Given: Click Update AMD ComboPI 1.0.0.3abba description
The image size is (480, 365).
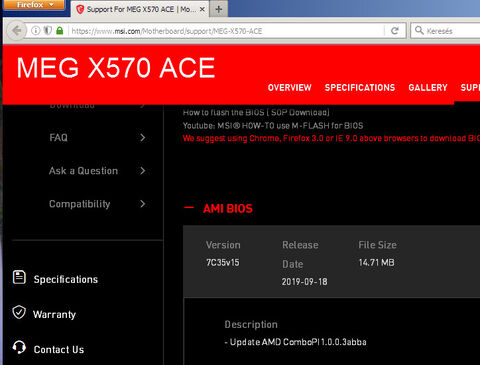Looking at the screenshot, I should (295, 342).
